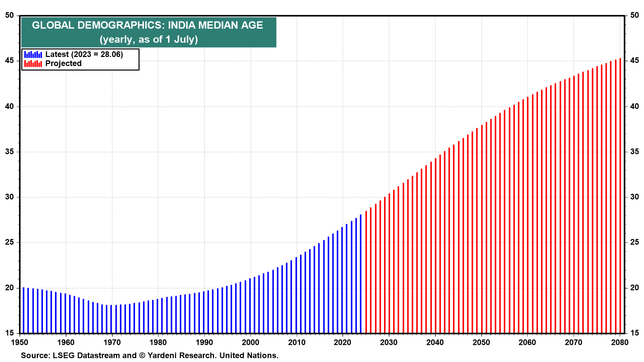Click the 2020 x-axis label
This screenshot has width=644, height=362.
342,342
